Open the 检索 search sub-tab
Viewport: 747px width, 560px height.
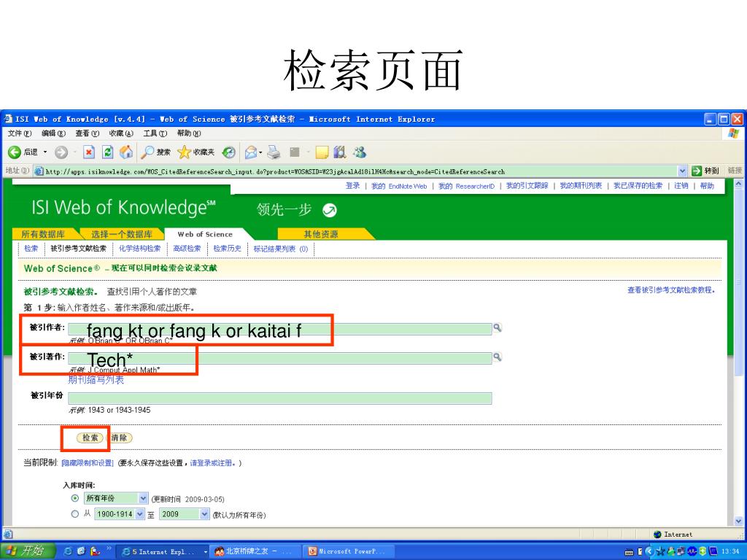pyautogui.click(x=31, y=249)
